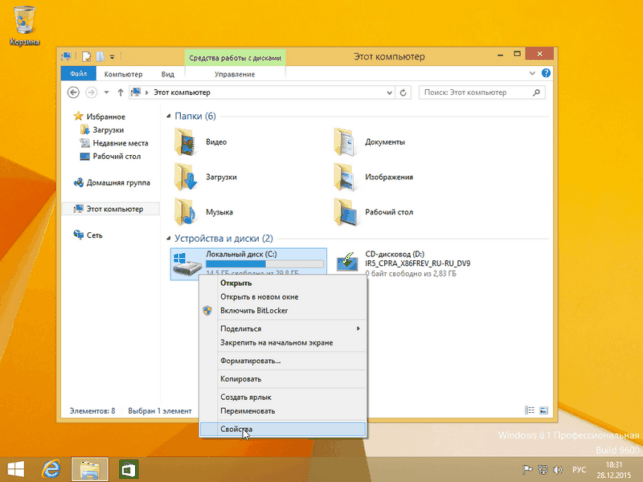Select Этот компьютер in navigation pane

point(109,209)
